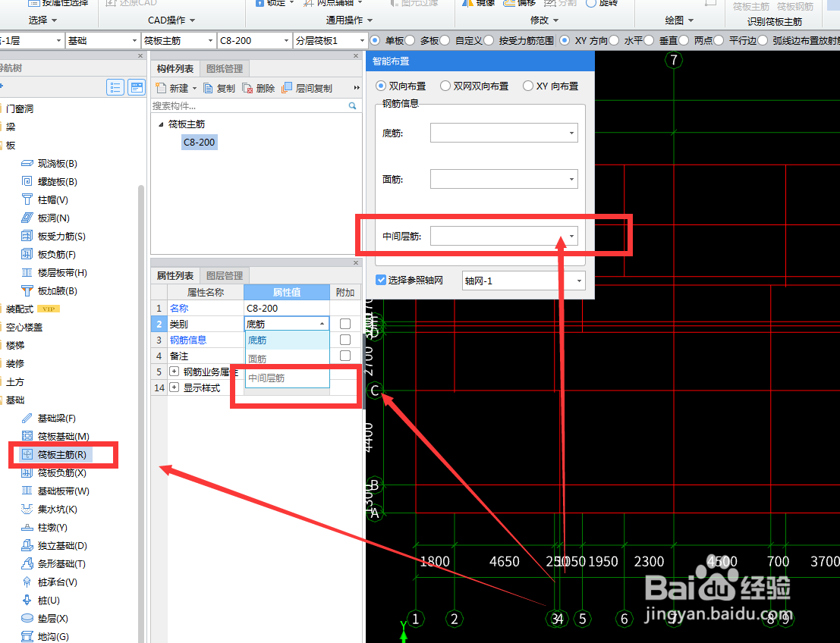Select 水平 radio option
Image resolution: width=840 pixels, height=643 pixels.
(x=614, y=41)
